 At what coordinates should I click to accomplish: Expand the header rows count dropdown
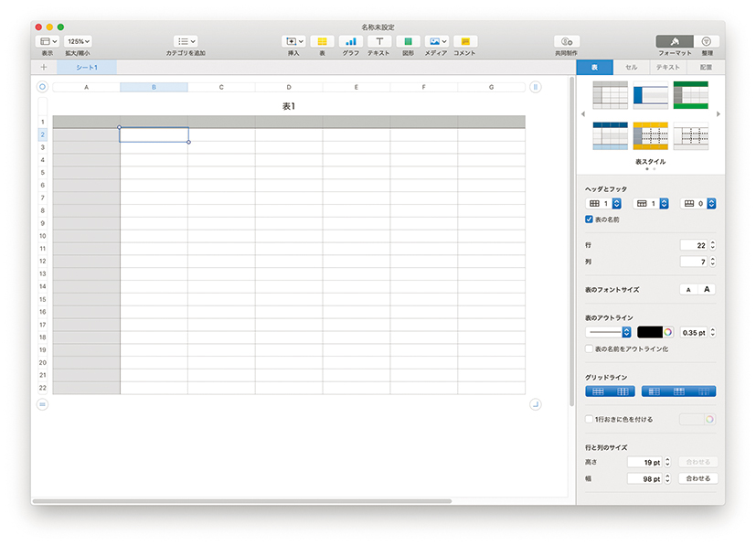[615, 203]
